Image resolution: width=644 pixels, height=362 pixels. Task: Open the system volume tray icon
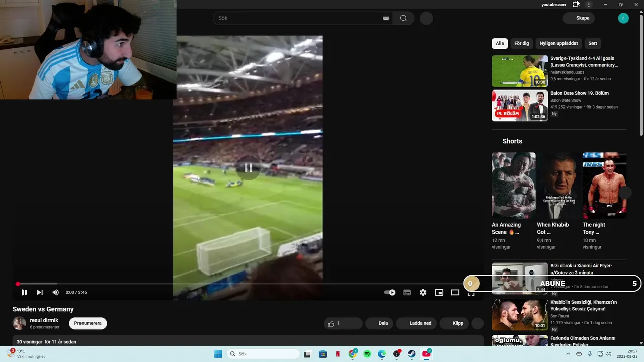pyautogui.click(x=608, y=354)
